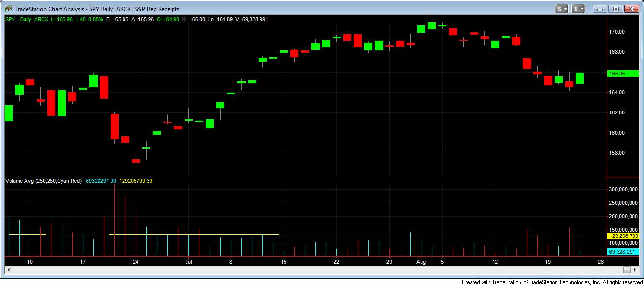This screenshot has height=285, width=644.
Task: Click the TradeStation app icon in title bar
Action: click(x=8, y=9)
